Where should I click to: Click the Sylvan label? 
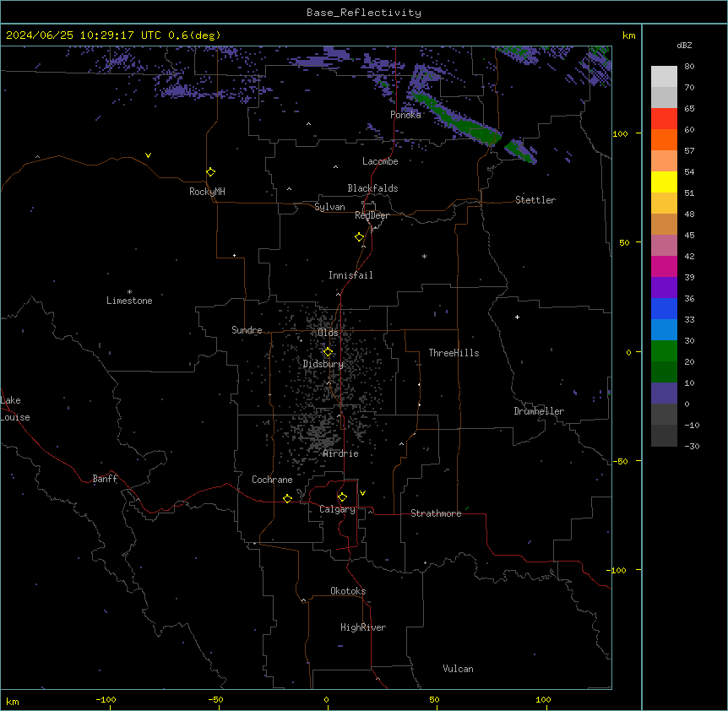pos(329,207)
